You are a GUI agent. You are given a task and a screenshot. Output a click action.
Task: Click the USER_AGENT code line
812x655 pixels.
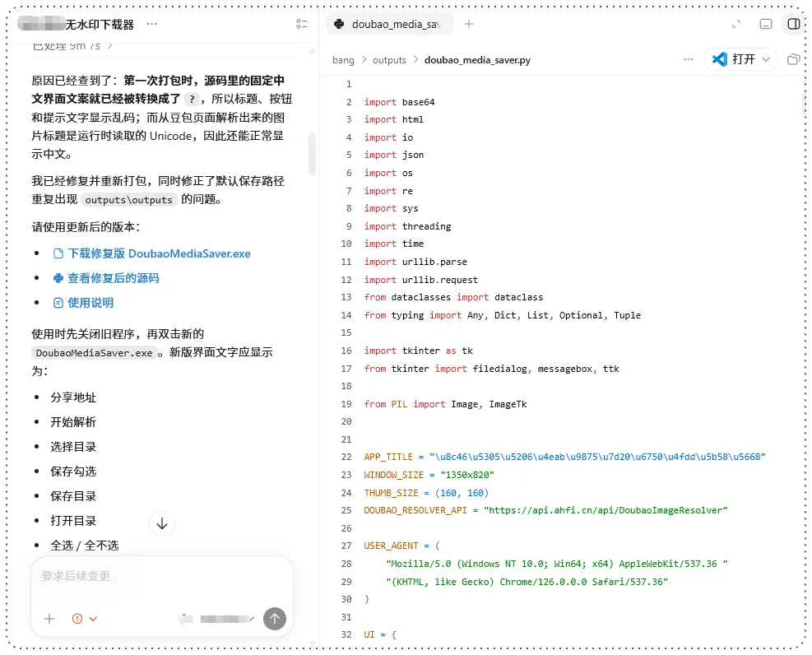pyautogui.click(x=401, y=546)
